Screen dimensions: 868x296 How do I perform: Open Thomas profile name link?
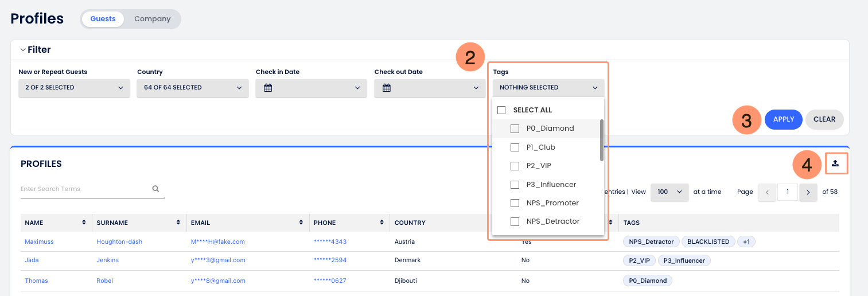[x=36, y=281]
